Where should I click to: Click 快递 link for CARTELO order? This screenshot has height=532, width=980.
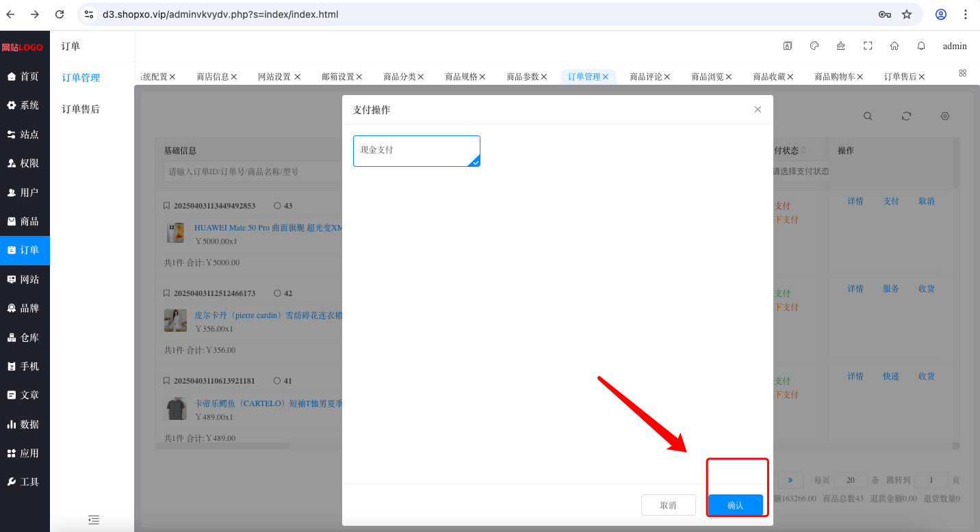(x=891, y=376)
